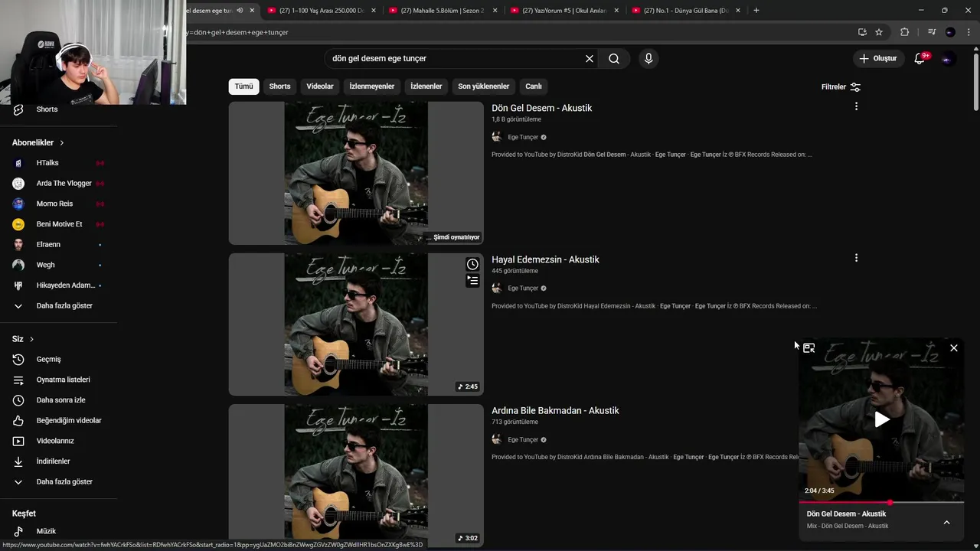This screenshot has width=980, height=551.
Task: Click the magnifying glass search button
Action: click(614, 58)
